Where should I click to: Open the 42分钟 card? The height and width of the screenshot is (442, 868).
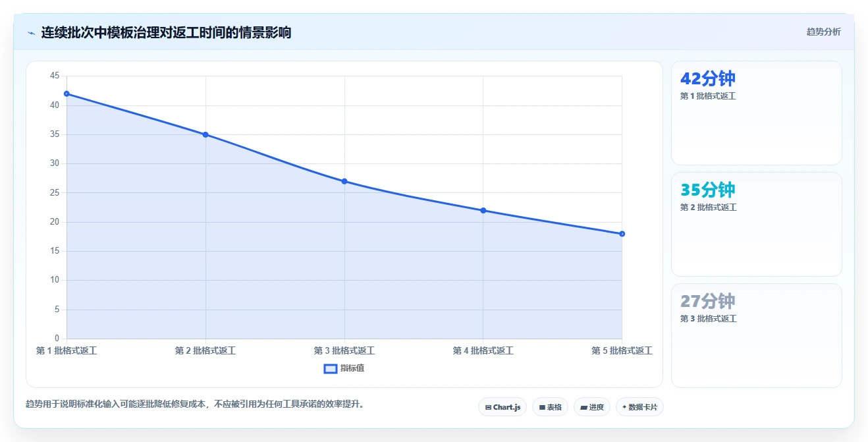point(757,113)
